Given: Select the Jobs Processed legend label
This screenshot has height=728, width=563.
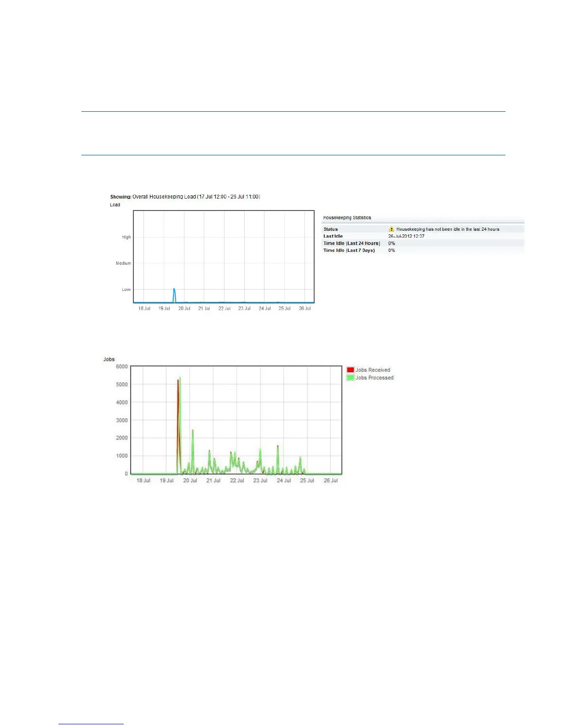Looking at the screenshot, I should [374, 378].
